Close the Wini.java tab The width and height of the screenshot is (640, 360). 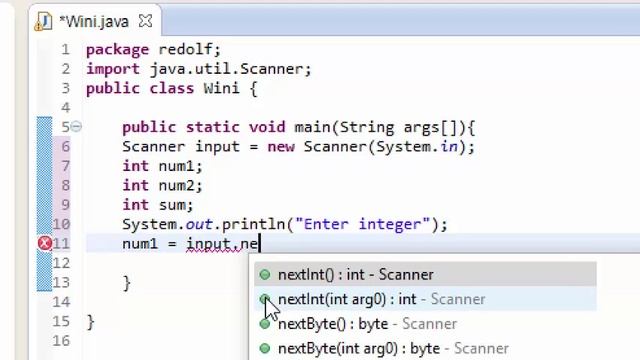tap(146, 20)
